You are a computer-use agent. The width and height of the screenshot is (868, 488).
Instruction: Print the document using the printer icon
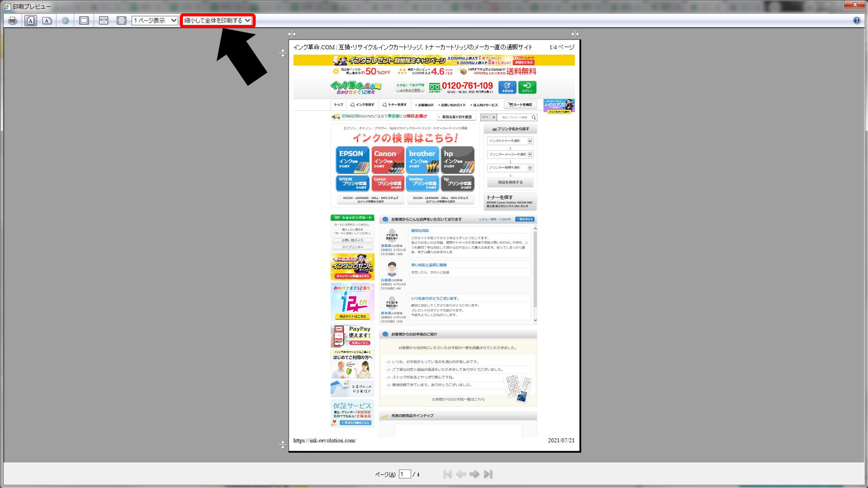click(12, 21)
